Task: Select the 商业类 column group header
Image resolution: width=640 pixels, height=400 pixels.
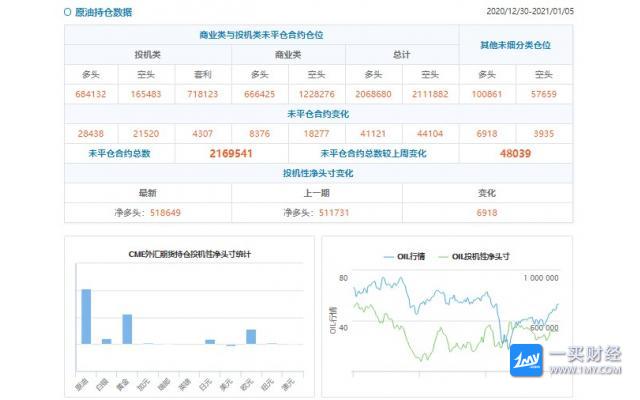Action: point(288,55)
